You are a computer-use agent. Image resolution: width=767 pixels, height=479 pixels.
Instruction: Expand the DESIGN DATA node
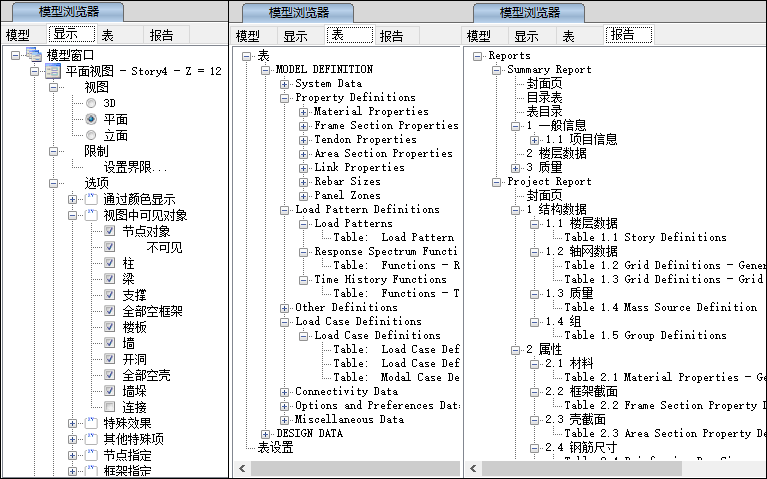pyautogui.click(x=265, y=434)
